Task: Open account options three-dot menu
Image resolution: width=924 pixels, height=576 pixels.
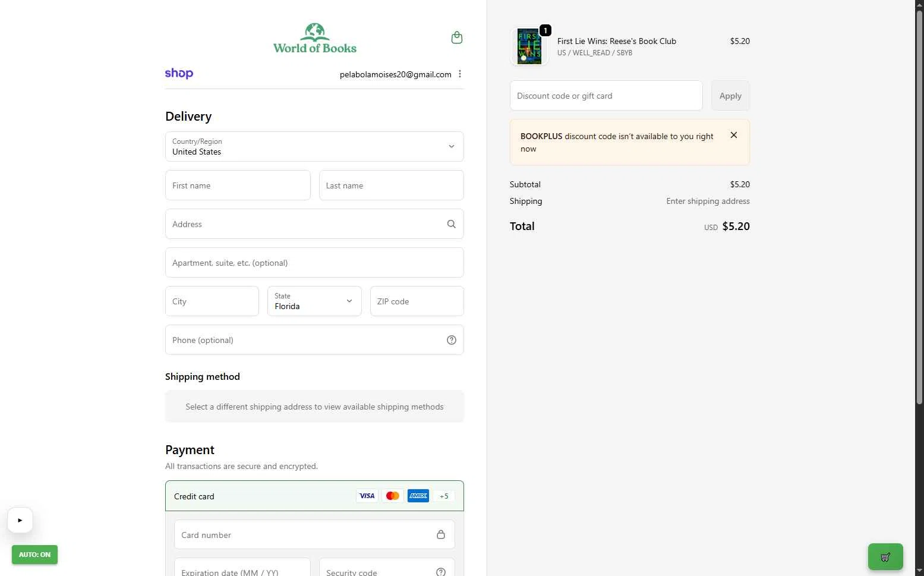Action: 460,74
